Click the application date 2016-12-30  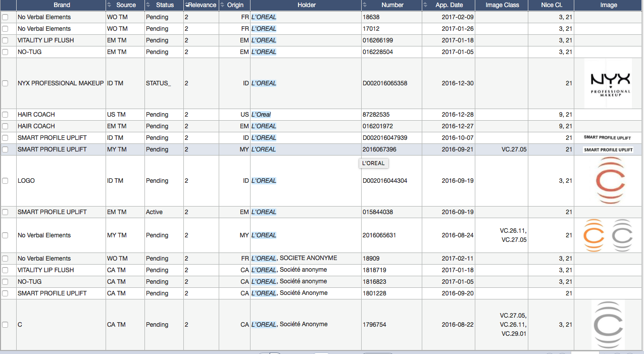(x=458, y=83)
